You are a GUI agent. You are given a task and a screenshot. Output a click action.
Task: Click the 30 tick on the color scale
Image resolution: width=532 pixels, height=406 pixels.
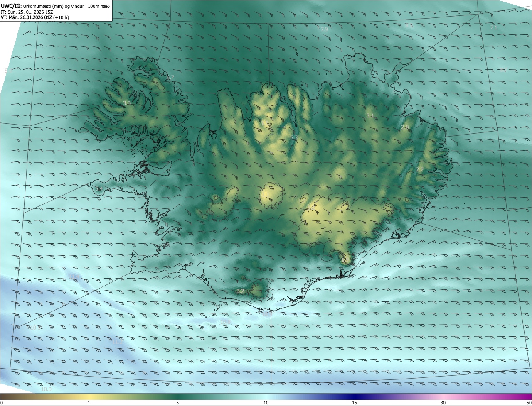point(443,403)
